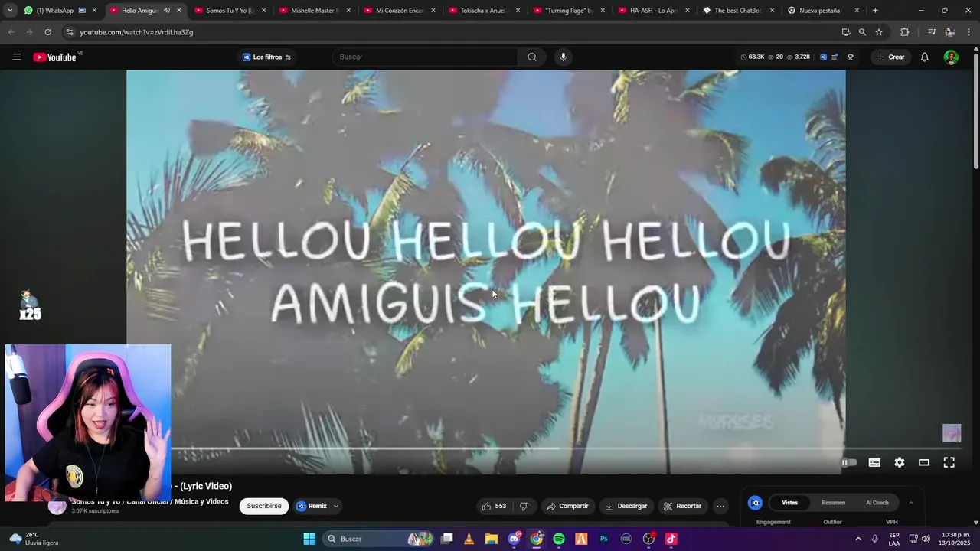The height and width of the screenshot is (551, 980).
Task: Open Chrome media controls icon
Action: [x=932, y=32]
